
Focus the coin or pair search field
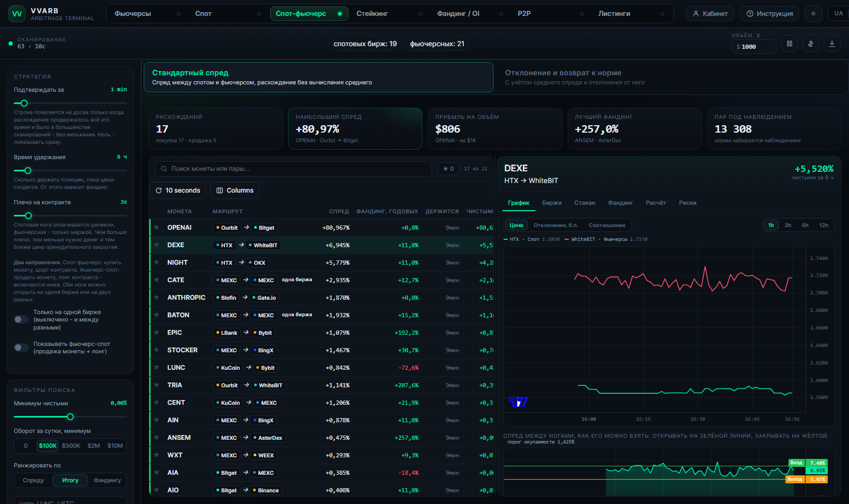[293, 169]
